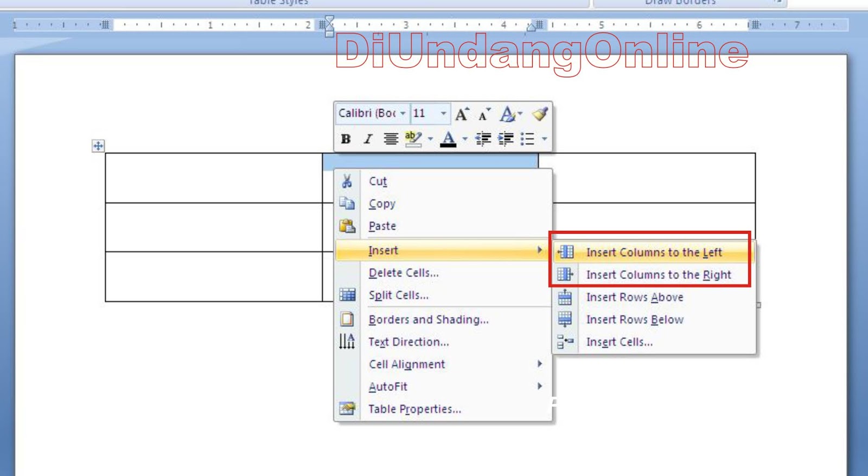This screenshot has height=476, width=868.
Task: Click the Bullets list icon
Action: click(x=527, y=139)
